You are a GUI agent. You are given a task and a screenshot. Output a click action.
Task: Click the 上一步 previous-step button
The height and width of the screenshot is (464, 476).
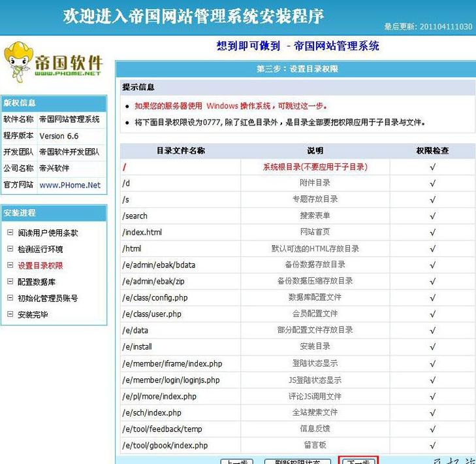(x=237, y=461)
